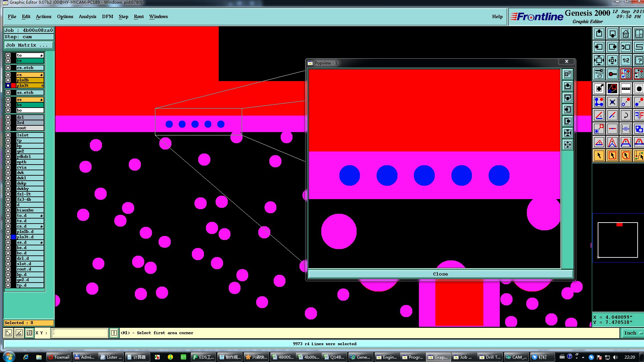644x362 pixels.
Task: Click the ruler measure tool icon
Action: (x=626, y=89)
